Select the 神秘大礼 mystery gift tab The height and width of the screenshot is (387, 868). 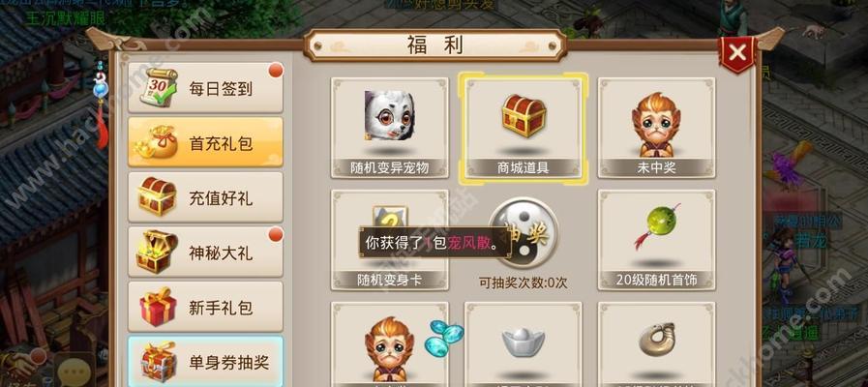pyautogui.click(x=205, y=252)
